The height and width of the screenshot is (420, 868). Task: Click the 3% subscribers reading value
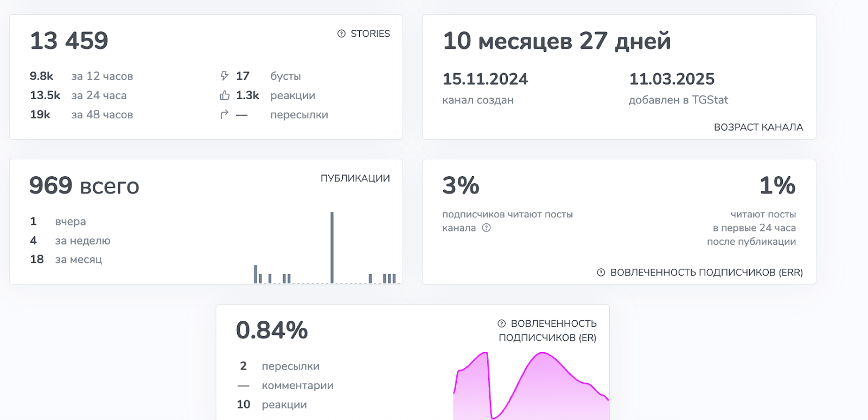[x=461, y=186]
